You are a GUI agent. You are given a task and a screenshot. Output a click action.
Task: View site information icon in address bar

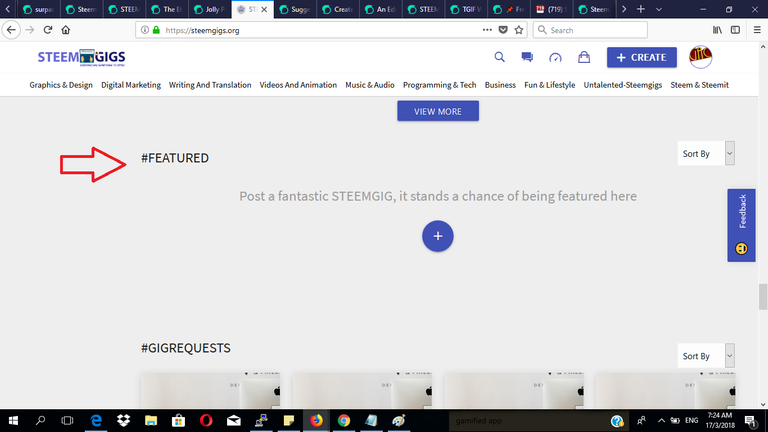(x=145, y=30)
